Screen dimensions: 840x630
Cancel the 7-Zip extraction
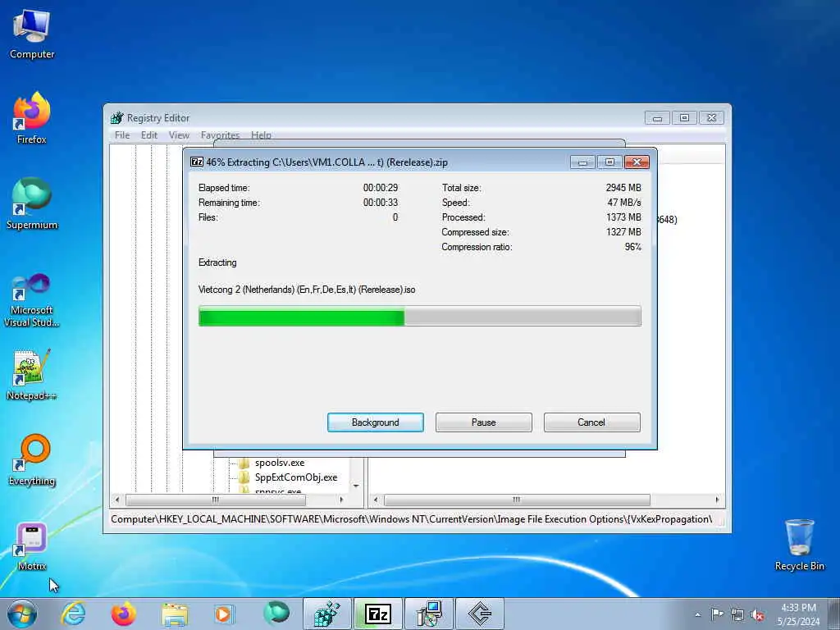point(591,422)
